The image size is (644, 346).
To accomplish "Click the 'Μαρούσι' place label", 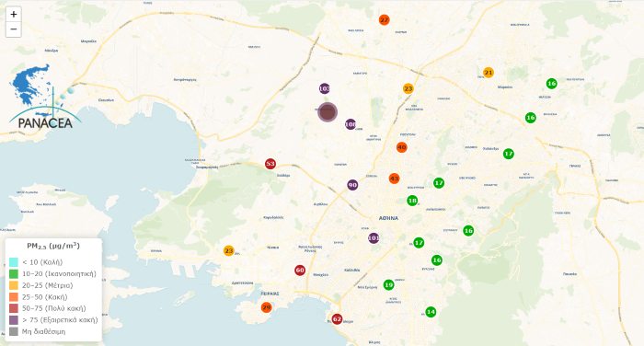I will point(505,87).
